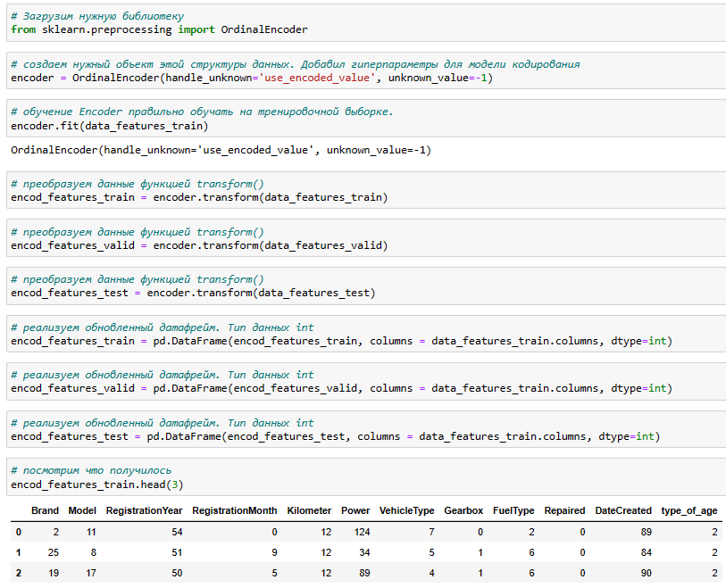
Task: Click row index 1 in the table
Action: (19, 552)
